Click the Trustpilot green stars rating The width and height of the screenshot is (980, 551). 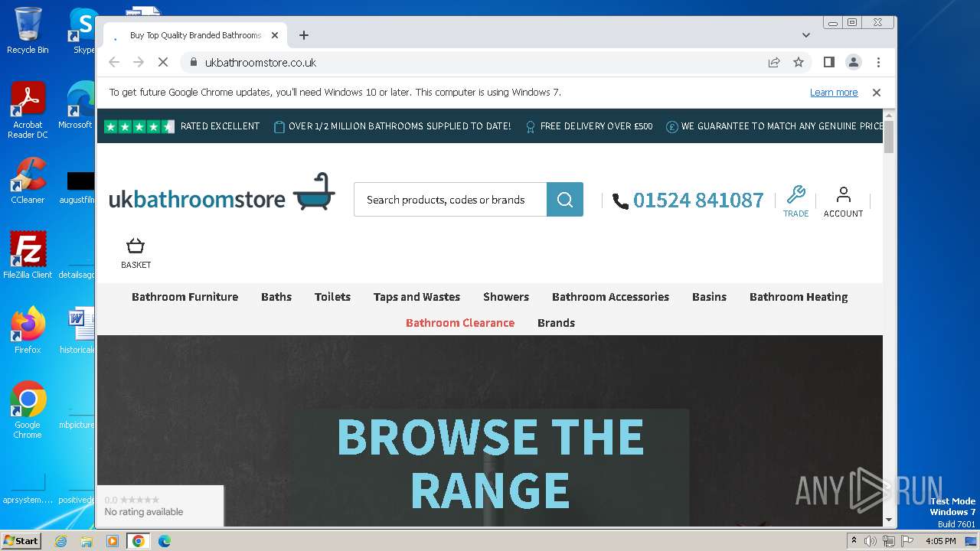[139, 126]
